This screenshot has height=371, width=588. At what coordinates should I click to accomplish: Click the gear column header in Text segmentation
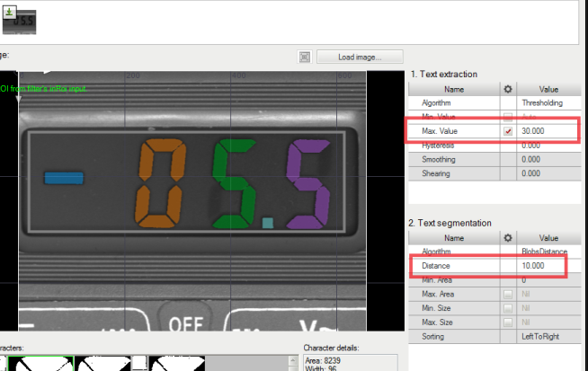point(508,238)
